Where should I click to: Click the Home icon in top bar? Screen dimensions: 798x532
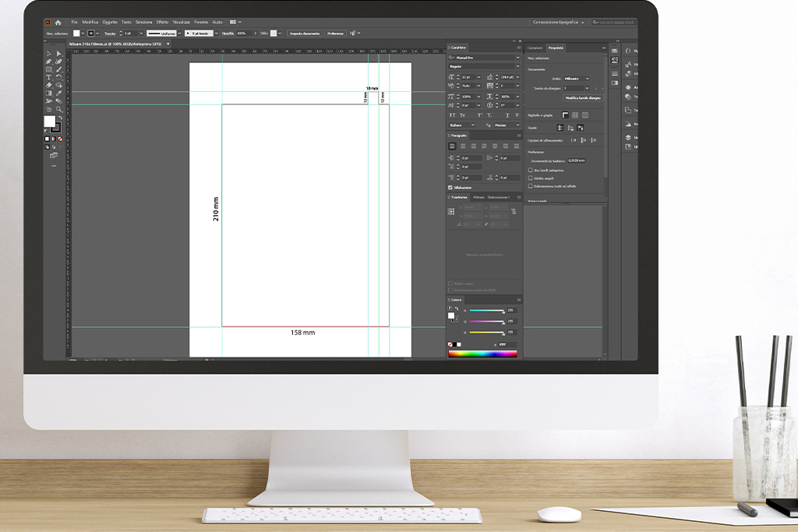pos(58,23)
